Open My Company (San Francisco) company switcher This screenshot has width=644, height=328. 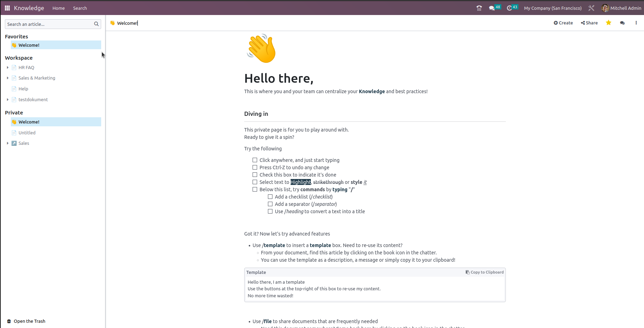coord(553,8)
